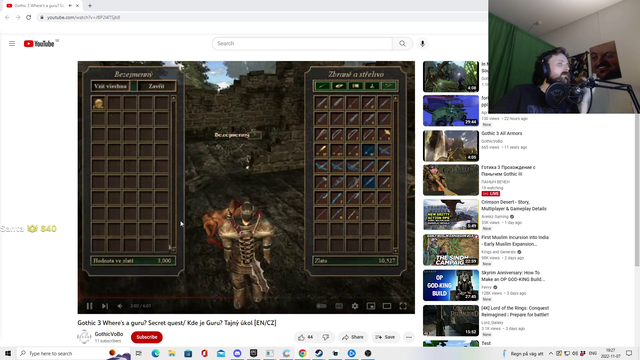
Task: Select fourth weapon filter tab in game panel
Action: tap(372, 86)
